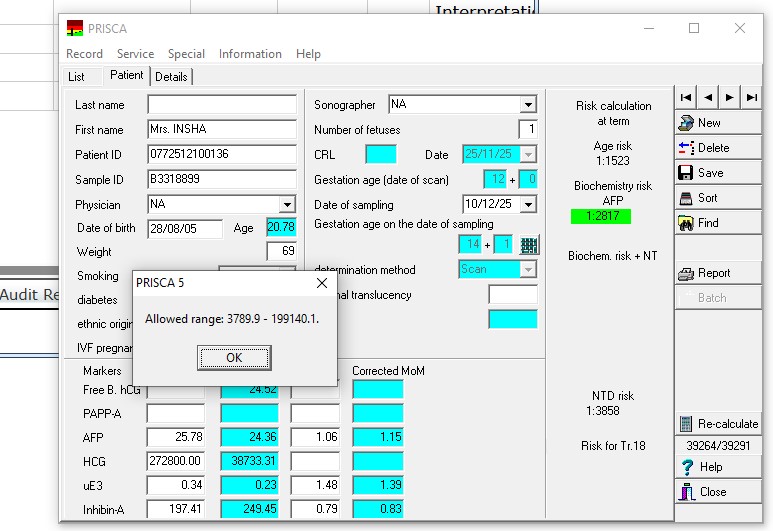Open the Service menu
Viewport: 773px width, 531px height.
[x=135, y=54]
